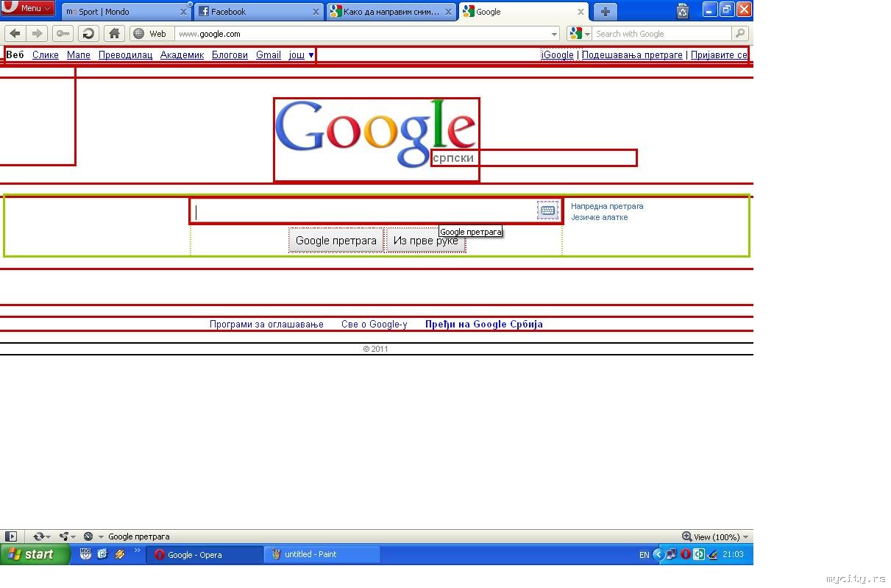Open the Преводилац link
891x588 pixels.
coord(125,55)
